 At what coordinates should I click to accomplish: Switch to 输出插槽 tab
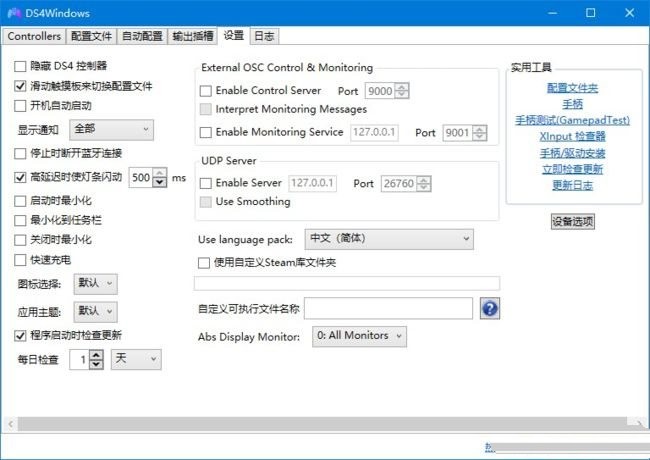tap(193, 36)
